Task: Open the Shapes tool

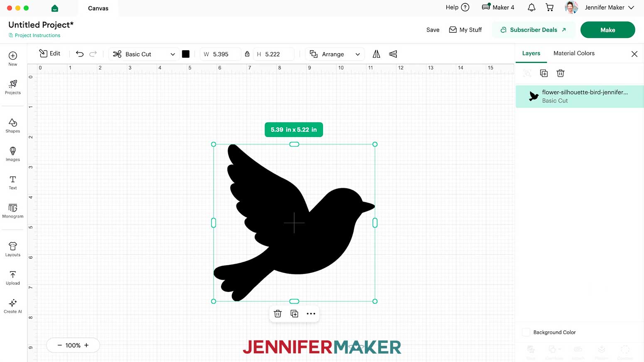Action: 13,125
